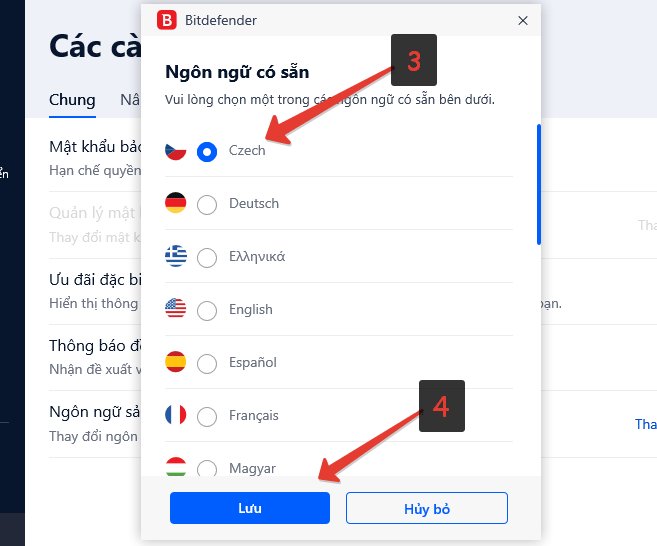Click the Hungarian flag icon
This screenshot has width=657, height=546.
click(x=176, y=466)
